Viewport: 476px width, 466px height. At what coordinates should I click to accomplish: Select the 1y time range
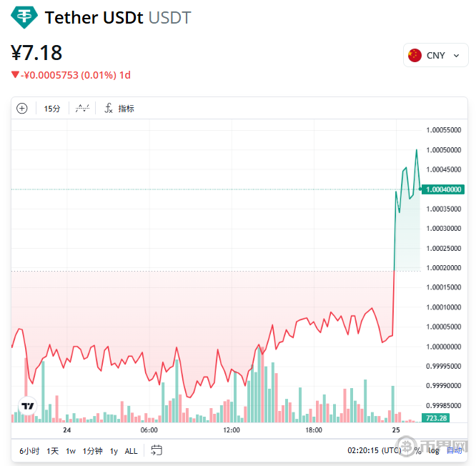point(114,451)
